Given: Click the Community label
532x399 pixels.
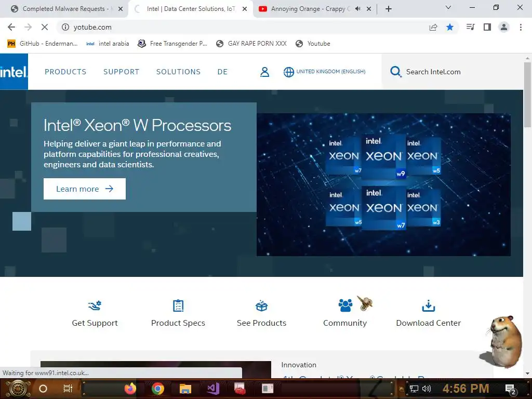Looking at the screenshot, I should click(345, 323).
